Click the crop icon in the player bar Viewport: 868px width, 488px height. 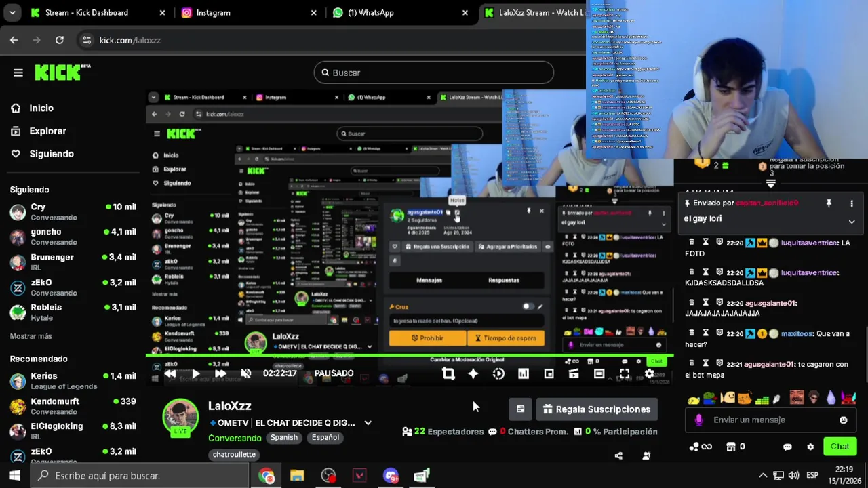pos(448,373)
